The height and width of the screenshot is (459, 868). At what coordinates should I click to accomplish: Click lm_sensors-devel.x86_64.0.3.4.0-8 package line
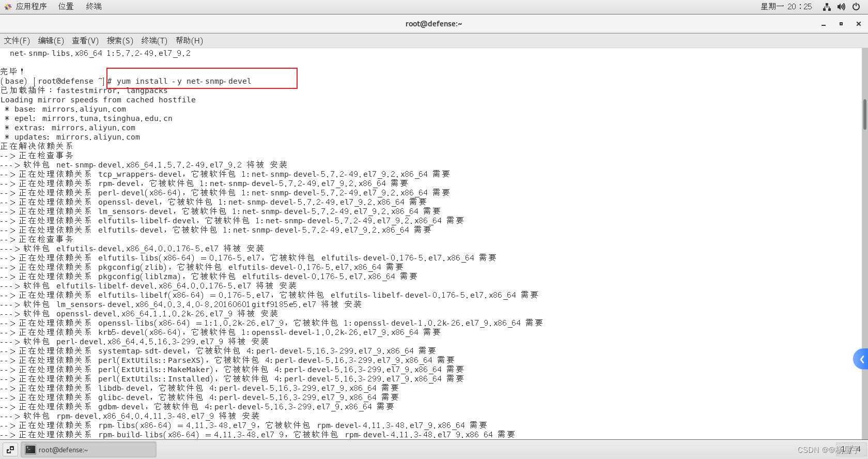point(181,304)
